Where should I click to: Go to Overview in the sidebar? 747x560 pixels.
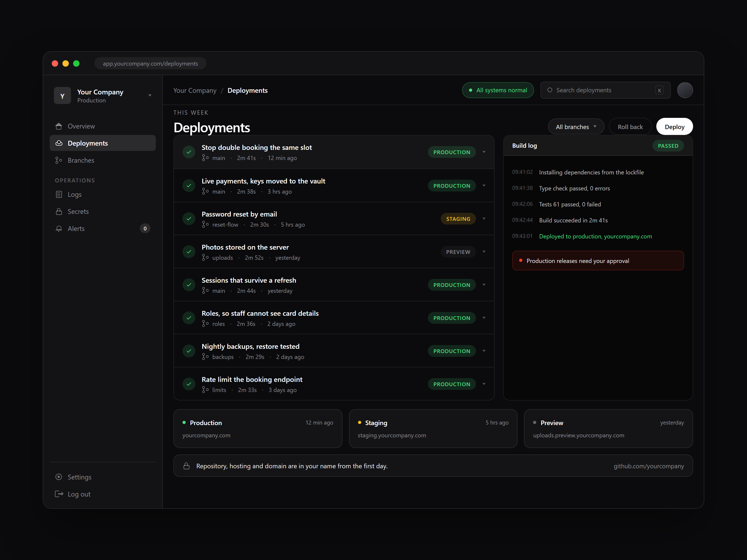click(103, 126)
